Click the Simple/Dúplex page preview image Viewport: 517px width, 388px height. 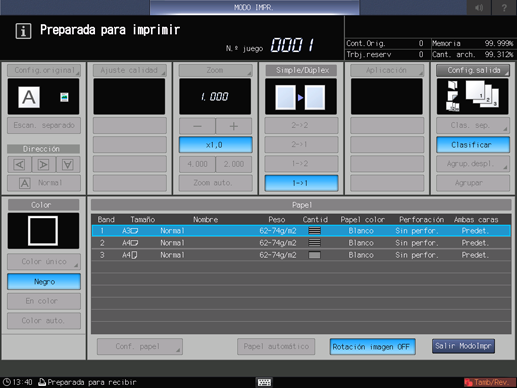pyautogui.click(x=301, y=97)
